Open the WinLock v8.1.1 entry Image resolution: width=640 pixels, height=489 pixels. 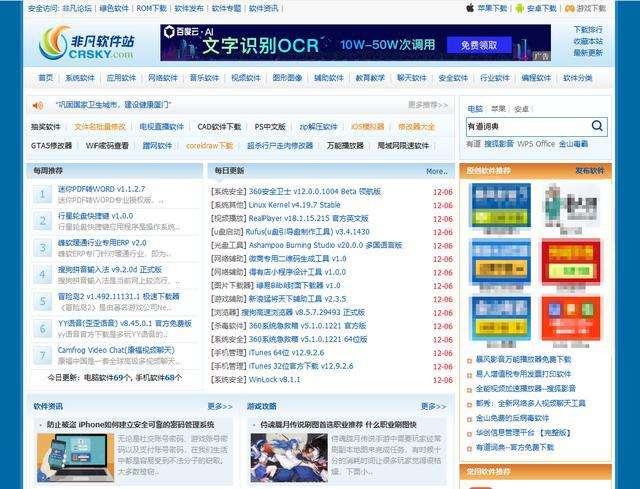[x=274, y=380]
